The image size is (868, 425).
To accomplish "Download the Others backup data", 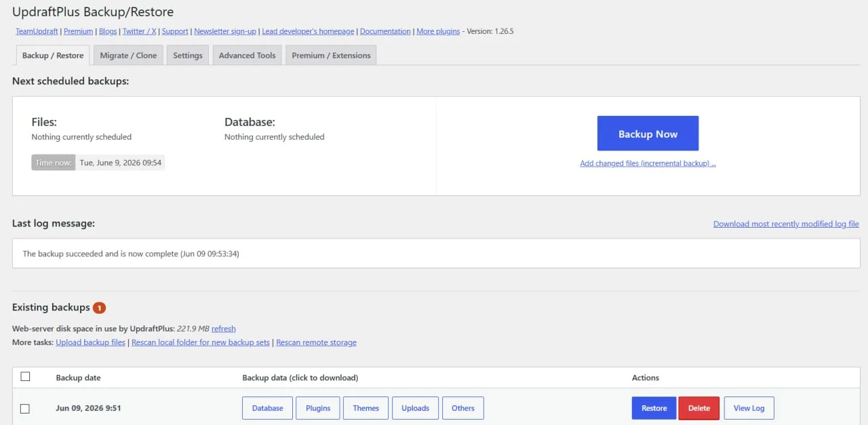I will tap(463, 408).
